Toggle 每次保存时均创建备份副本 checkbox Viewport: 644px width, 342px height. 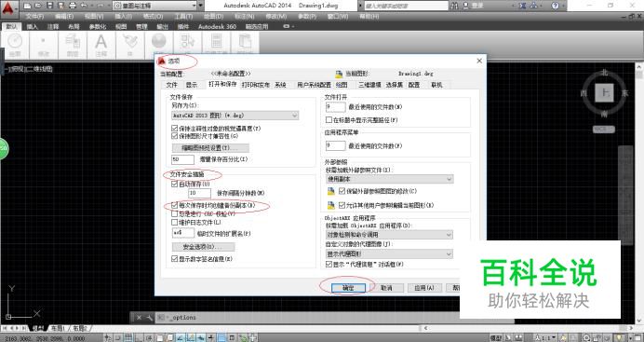pyautogui.click(x=175, y=205)
